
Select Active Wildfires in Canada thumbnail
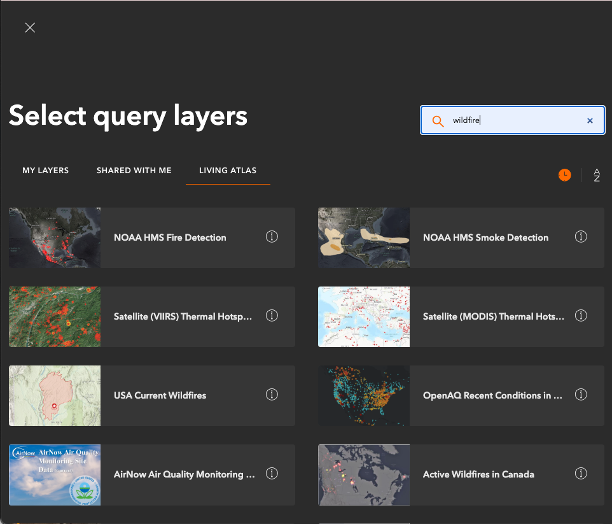coord(364,474)
